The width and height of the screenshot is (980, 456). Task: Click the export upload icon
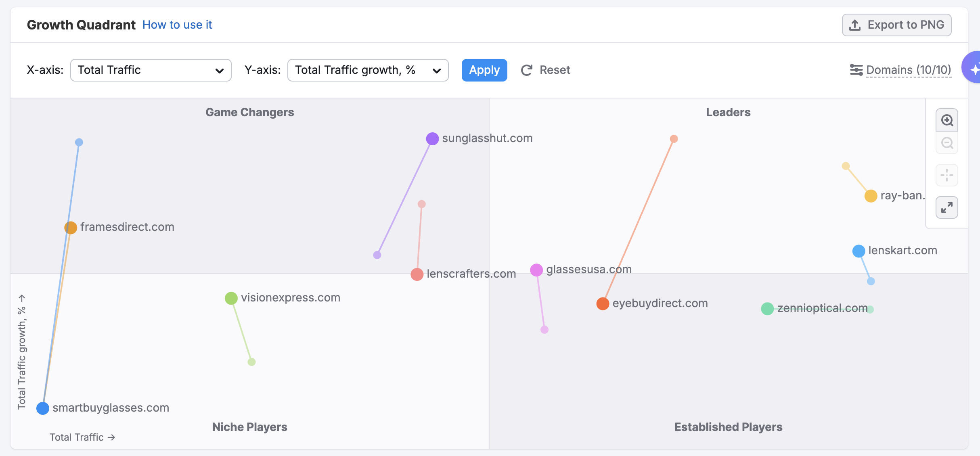[855, 25]
